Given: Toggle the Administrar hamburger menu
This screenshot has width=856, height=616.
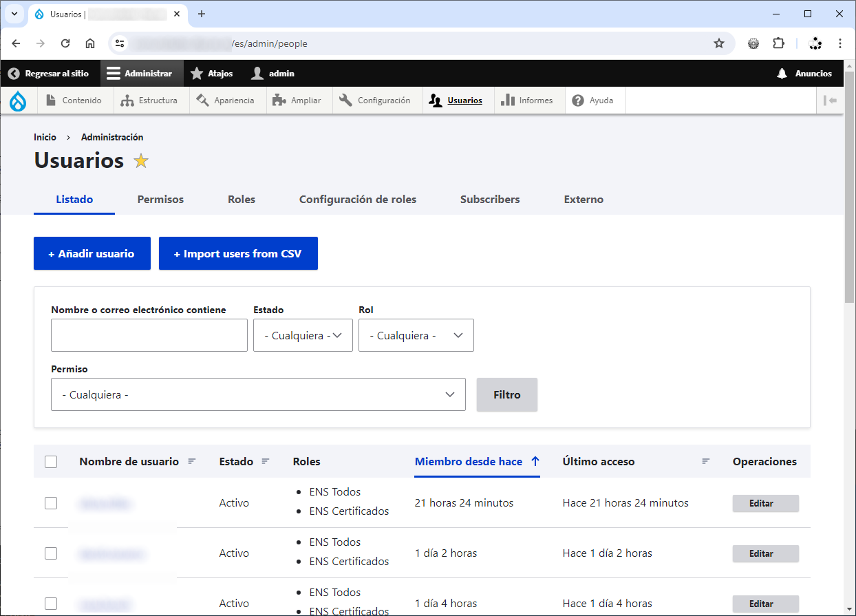Looking at the screenshot, I should tap(141, 73).
